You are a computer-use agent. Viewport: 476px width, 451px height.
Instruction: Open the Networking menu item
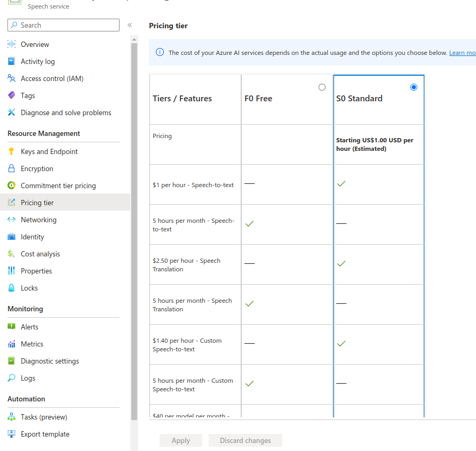click(38, 220)
